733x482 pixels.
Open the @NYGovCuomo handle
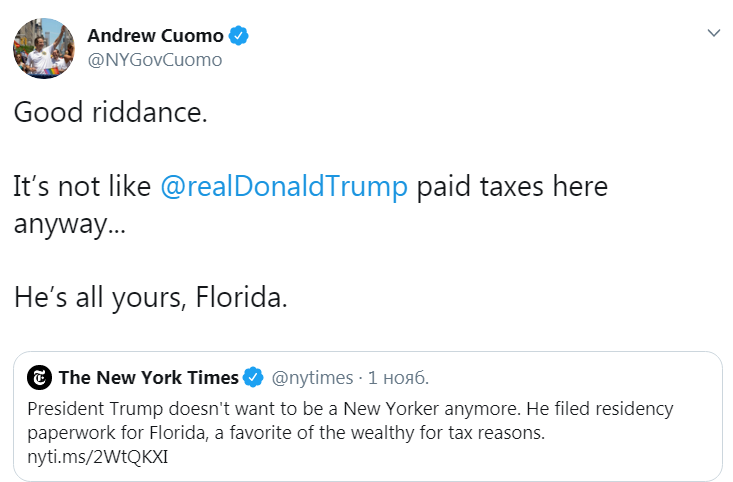point(155,60)
